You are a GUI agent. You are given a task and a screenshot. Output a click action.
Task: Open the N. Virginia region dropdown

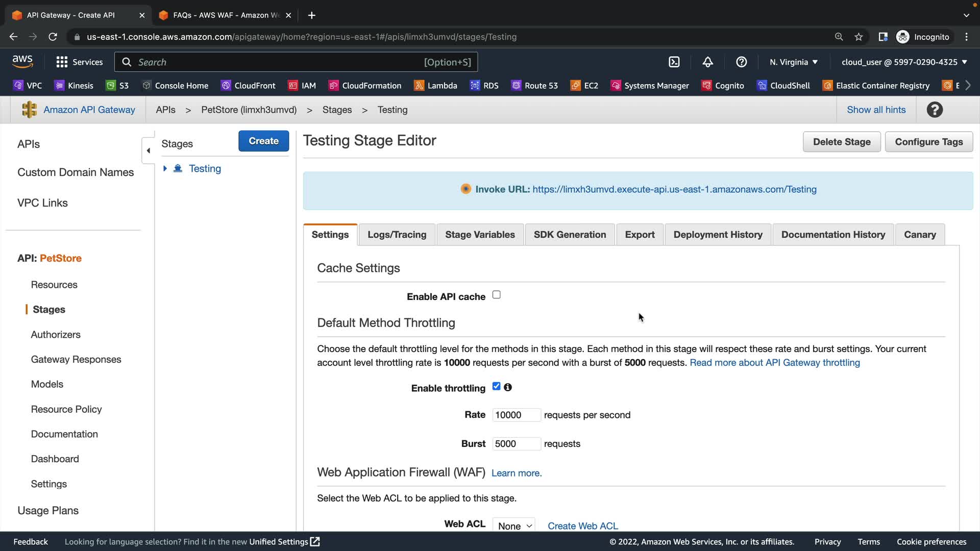(794, 62)
